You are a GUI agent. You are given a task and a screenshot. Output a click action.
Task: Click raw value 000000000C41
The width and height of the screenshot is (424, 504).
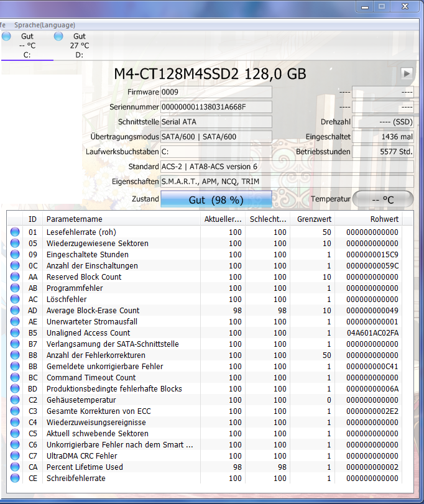[372, 367]
